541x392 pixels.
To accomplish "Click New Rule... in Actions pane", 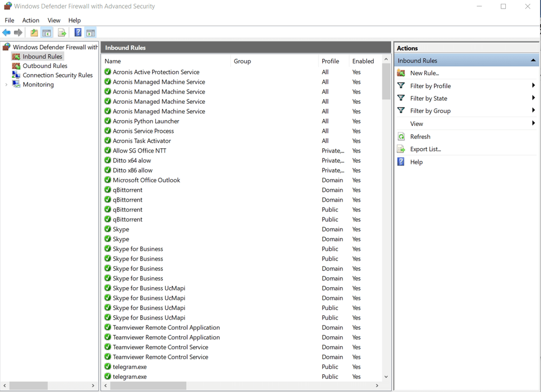I will tap(424, 73).
